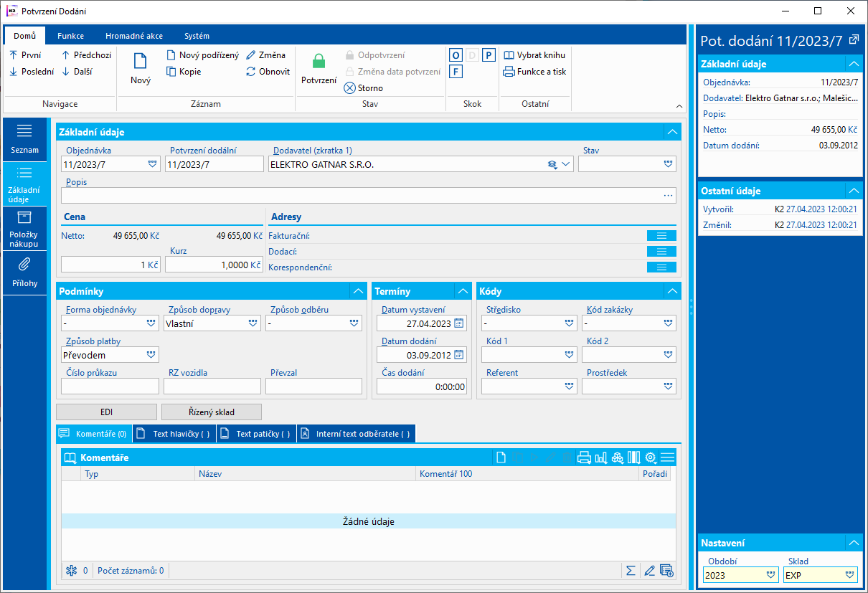Viewport: 868px width, 593px height.
Task: Create a Nový record
Action: 141,69
